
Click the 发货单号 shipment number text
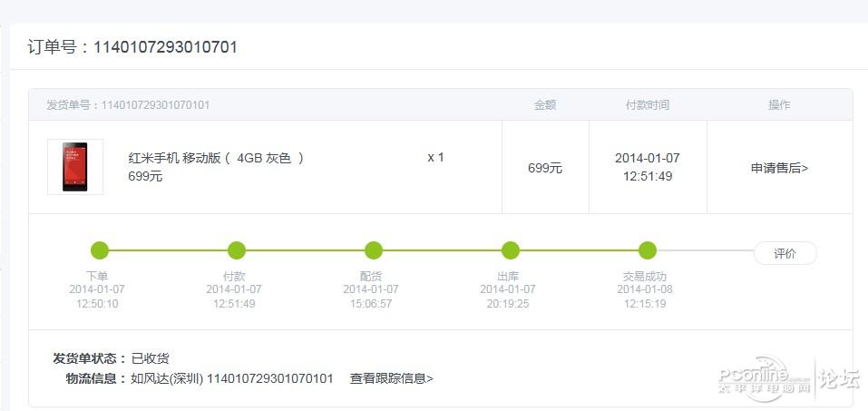[128, 105]
